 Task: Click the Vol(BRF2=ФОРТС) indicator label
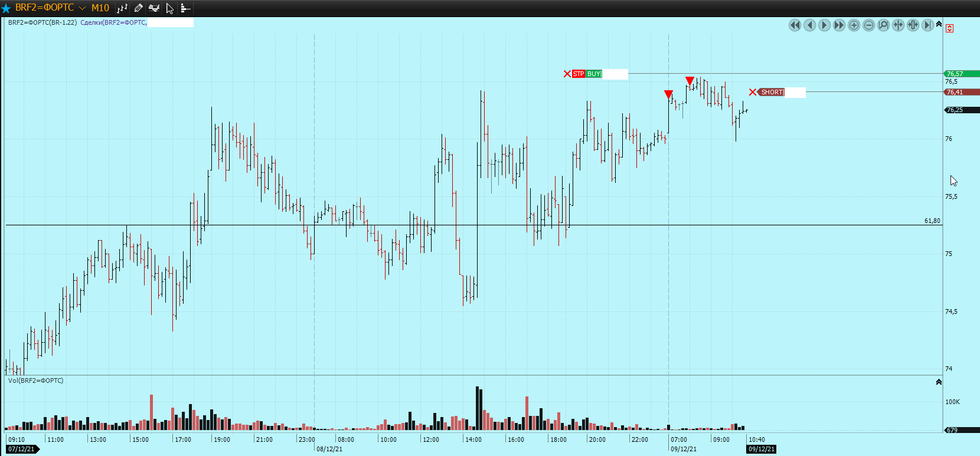[35, 380]
